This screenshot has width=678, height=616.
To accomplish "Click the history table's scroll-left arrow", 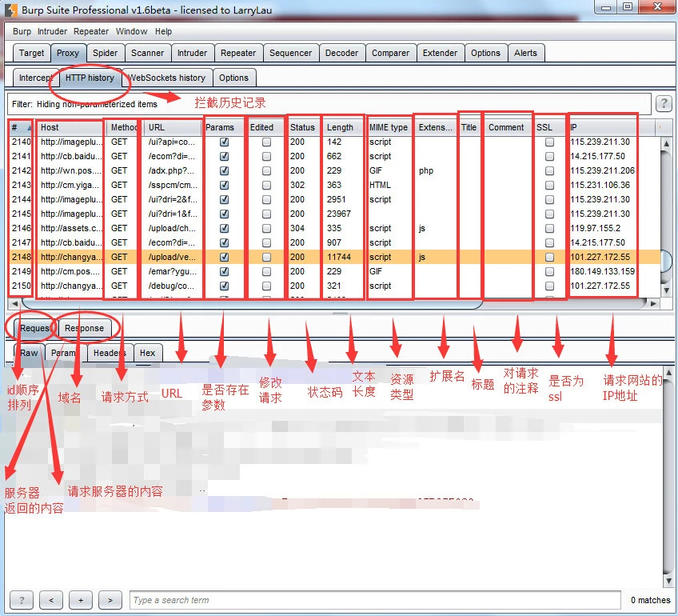I will (14, 303).
